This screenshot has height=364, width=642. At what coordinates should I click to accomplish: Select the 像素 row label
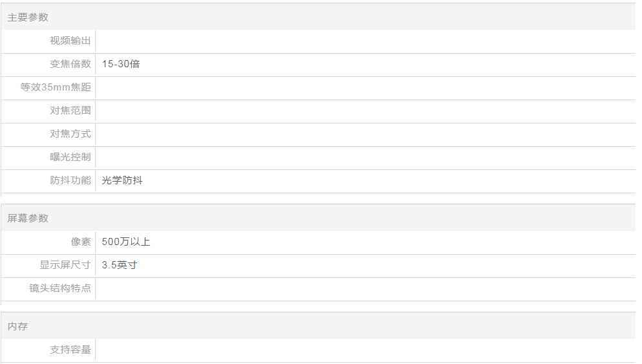[81, 242]
